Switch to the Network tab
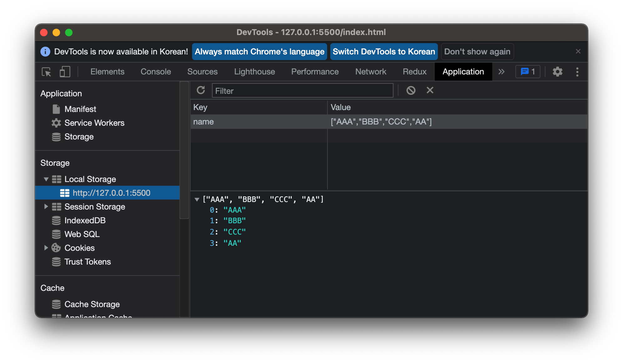Viewport: 623px width, 364px height. point(371,72)
